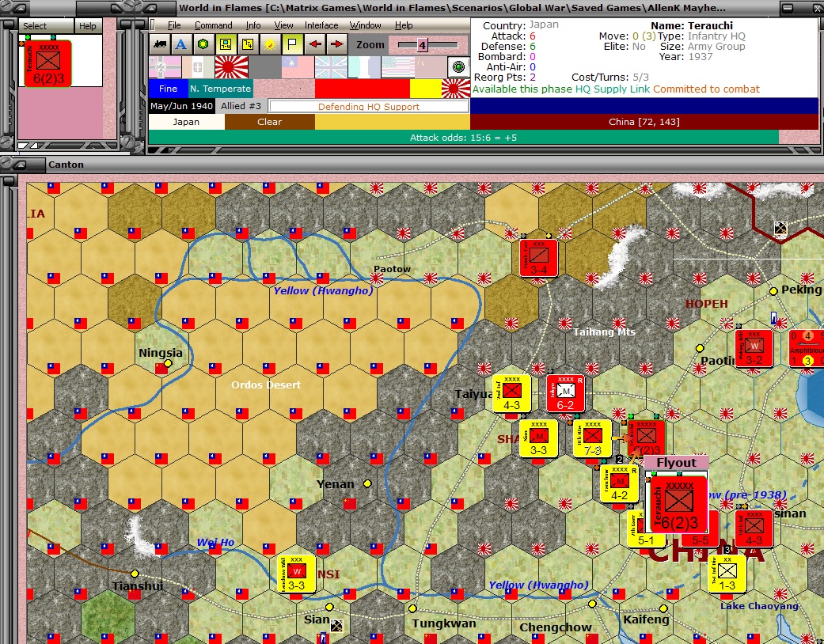This screenshot has width=824, height=644.
Task: Click the brown Clear terrain label
Action: click(x=270, y=122)
